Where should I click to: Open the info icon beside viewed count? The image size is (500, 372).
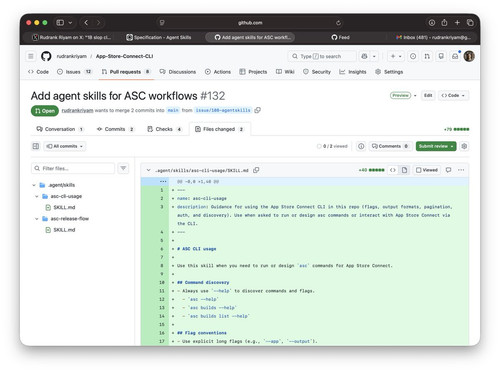[x=361, y=146]
